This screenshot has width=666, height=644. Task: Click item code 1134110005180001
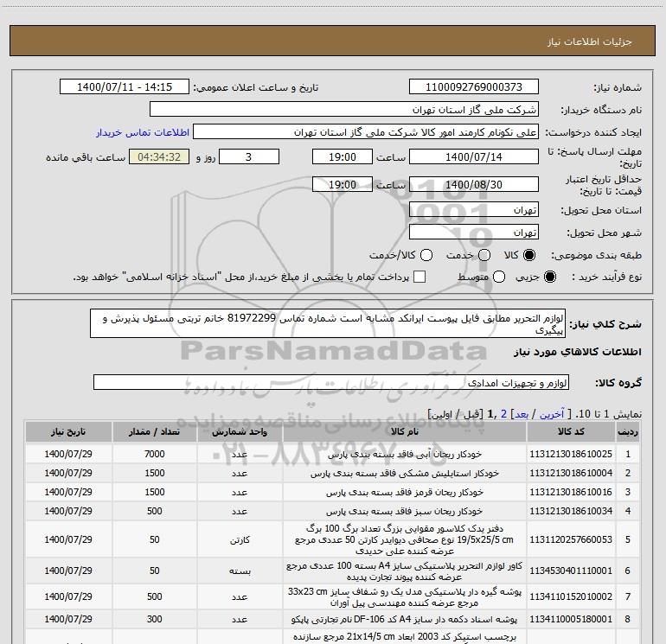click(x=571, y=620)
